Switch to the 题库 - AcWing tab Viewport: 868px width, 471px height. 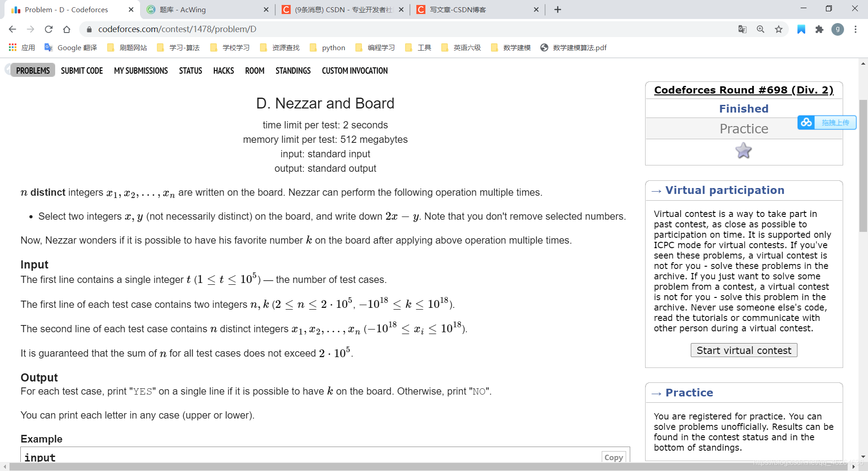[x=208, y=9]
